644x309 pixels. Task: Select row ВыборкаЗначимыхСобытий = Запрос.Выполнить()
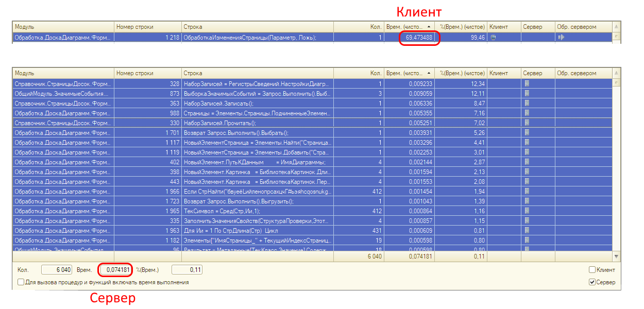click(x=312, y=93)
